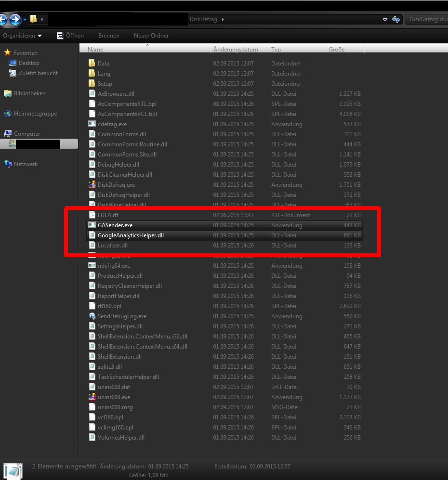Select the SendDebugLog.exe globe icon
Image resolution: width=448 pixels, height=480 pixels.
pos(92,316)
